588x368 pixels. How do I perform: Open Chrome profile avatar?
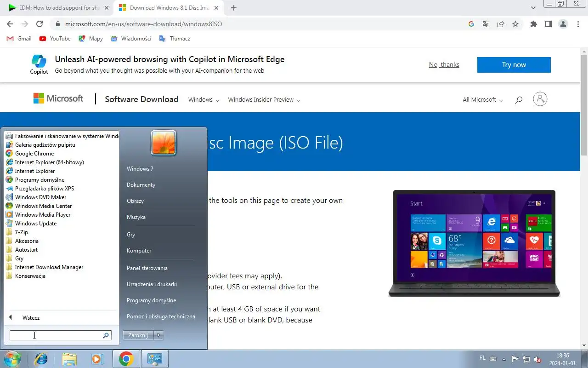coord(563,24)
